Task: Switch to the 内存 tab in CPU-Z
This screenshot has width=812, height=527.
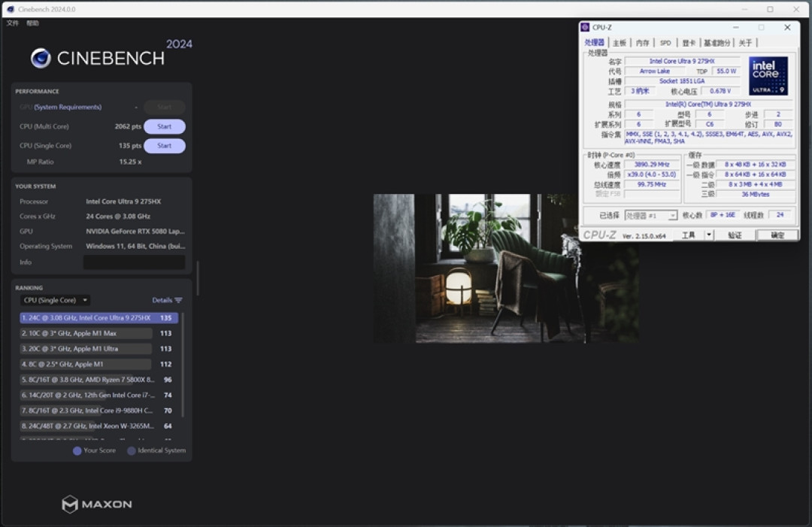Action: (642, 43)
